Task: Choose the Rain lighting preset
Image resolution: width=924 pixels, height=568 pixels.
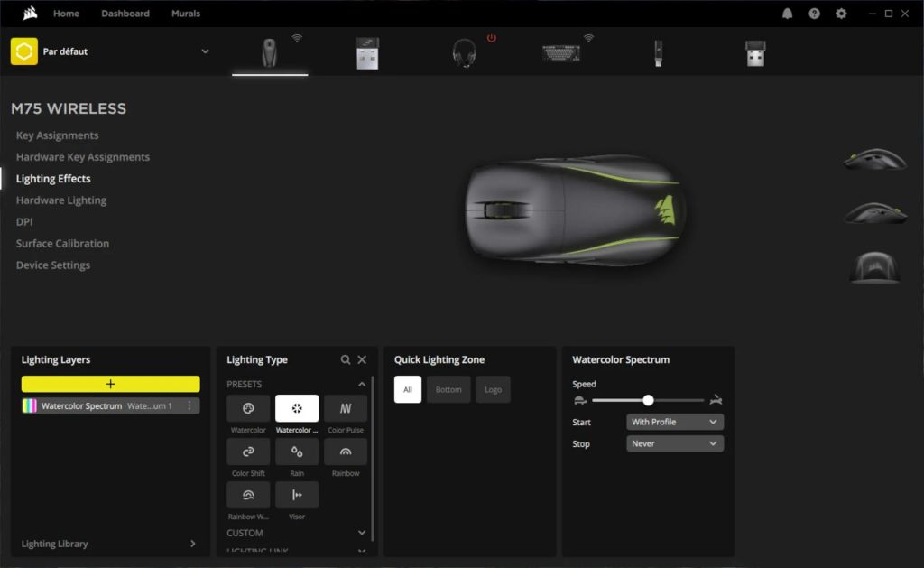Action: pyautogui.click(x=297, y=452)
